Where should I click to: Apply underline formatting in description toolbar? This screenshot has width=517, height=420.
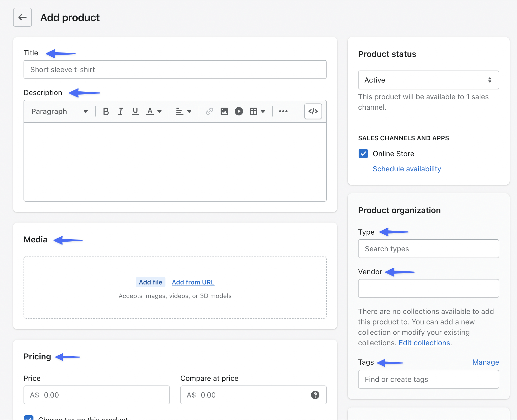coord(135,112)
